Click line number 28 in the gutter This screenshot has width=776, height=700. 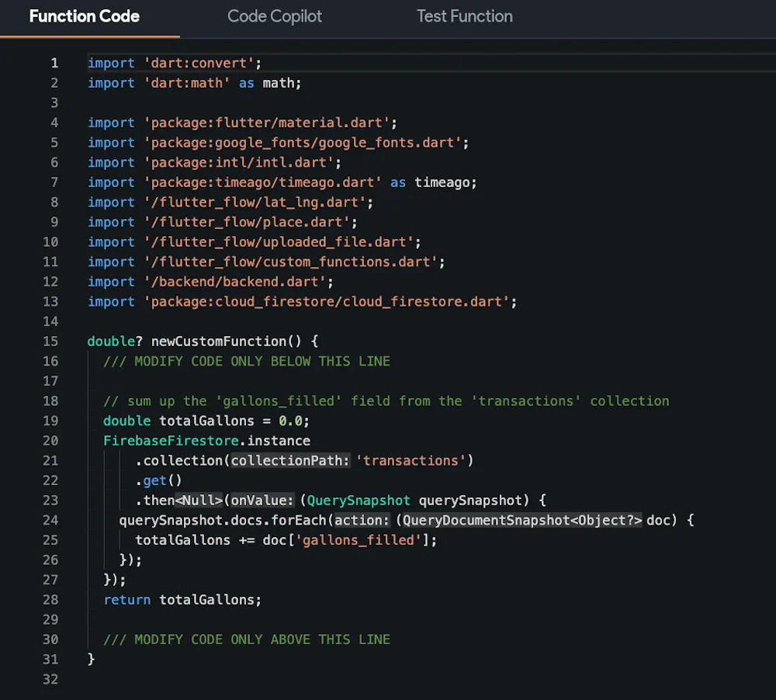click(50, 600)
